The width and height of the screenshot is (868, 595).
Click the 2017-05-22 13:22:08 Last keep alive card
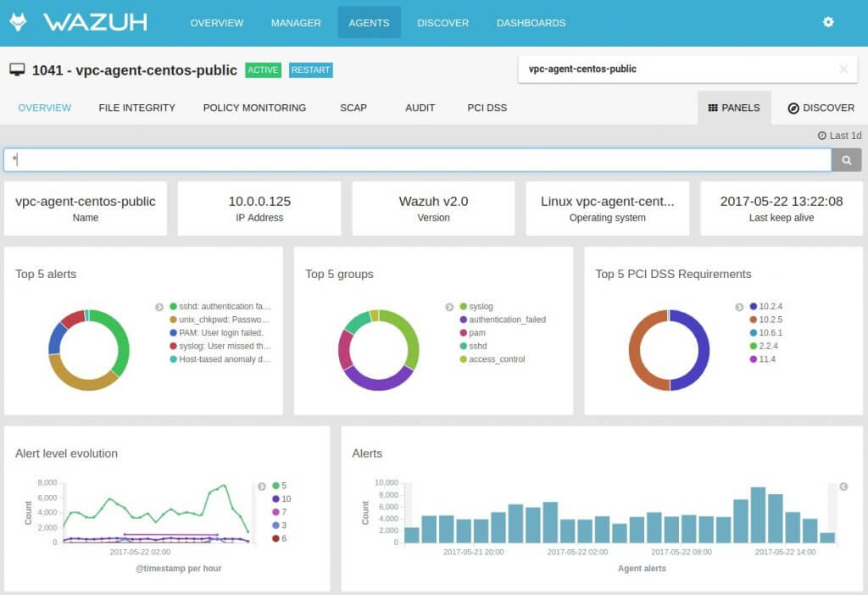[782, 209]
